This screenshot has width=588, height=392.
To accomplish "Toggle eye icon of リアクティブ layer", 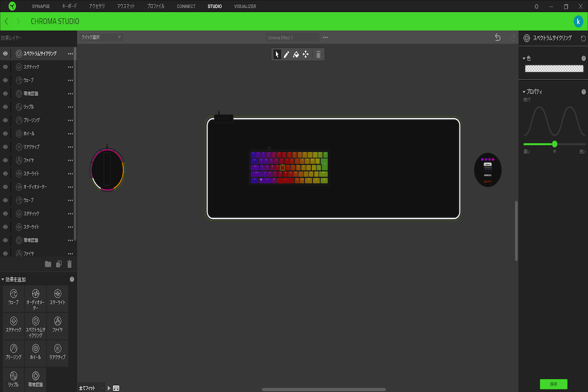I will [x=5, y=147].
